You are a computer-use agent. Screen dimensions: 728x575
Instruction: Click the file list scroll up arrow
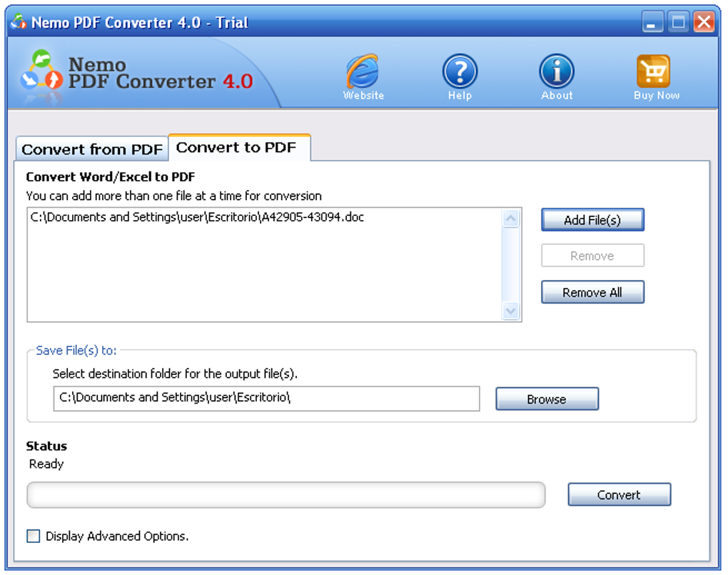511,219
